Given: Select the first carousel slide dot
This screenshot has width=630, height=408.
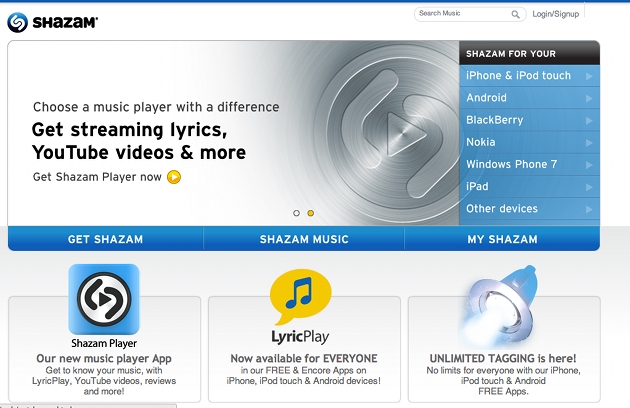Looking at the screenshot, I should pyautogui.click(x=296, y=213).
